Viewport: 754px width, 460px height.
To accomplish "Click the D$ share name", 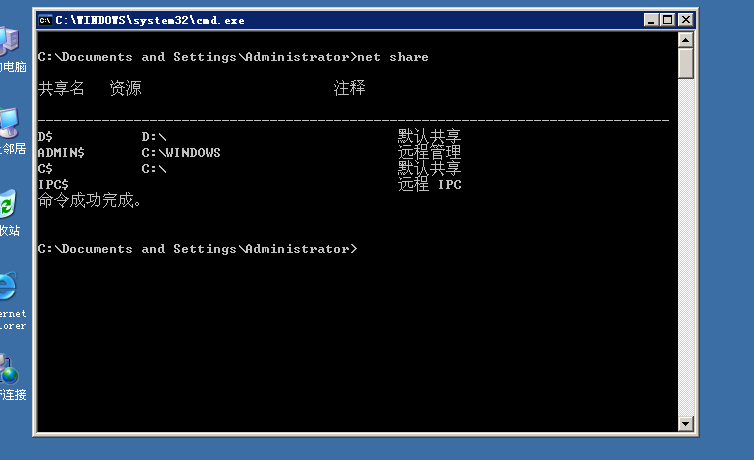I will coord(45,137).
